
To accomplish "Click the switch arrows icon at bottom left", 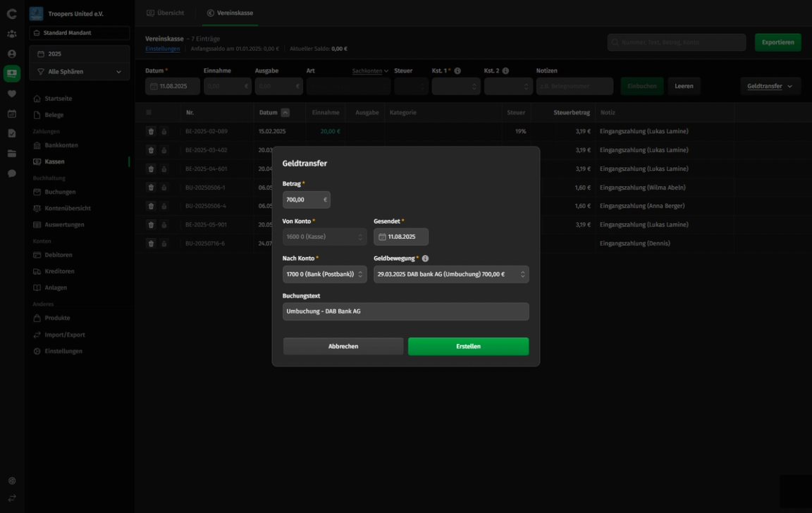I will (x=12, y=497).
